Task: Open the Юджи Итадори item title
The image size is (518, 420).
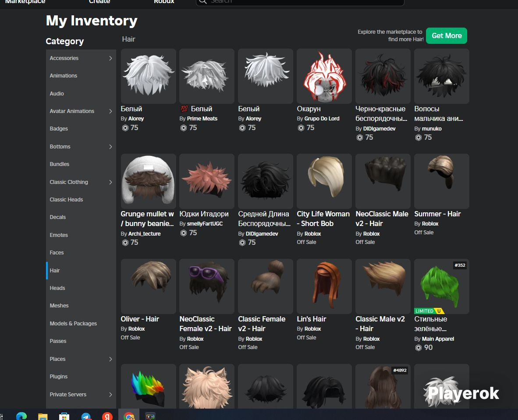Action: tap(204, 214)
